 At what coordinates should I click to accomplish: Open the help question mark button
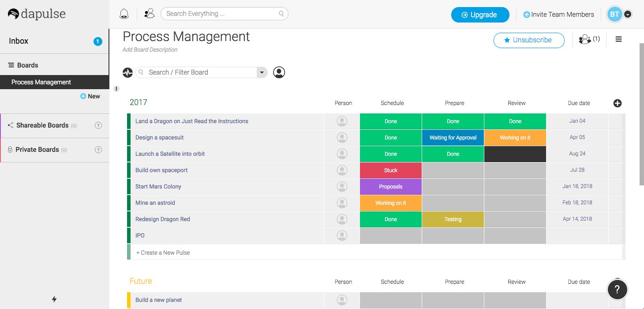point(617,290)
